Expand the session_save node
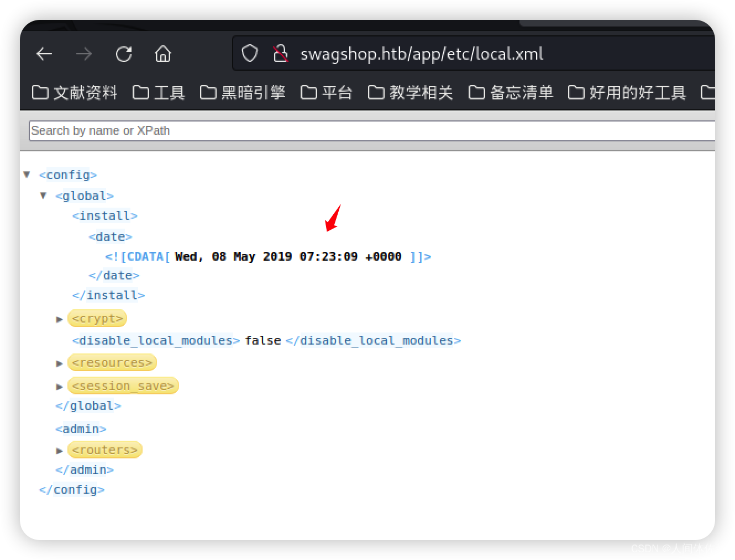735x560 pixels. [x=60, y=387]
